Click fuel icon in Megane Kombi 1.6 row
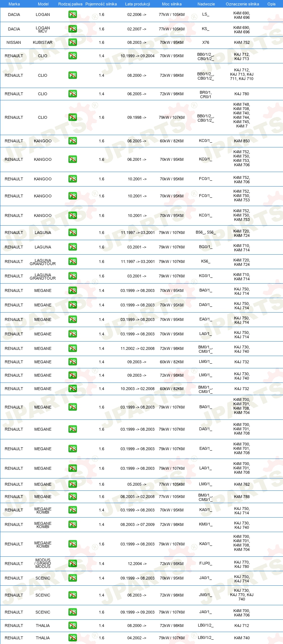The width and height of the screenshot is (283, 644). click(72, 544)
